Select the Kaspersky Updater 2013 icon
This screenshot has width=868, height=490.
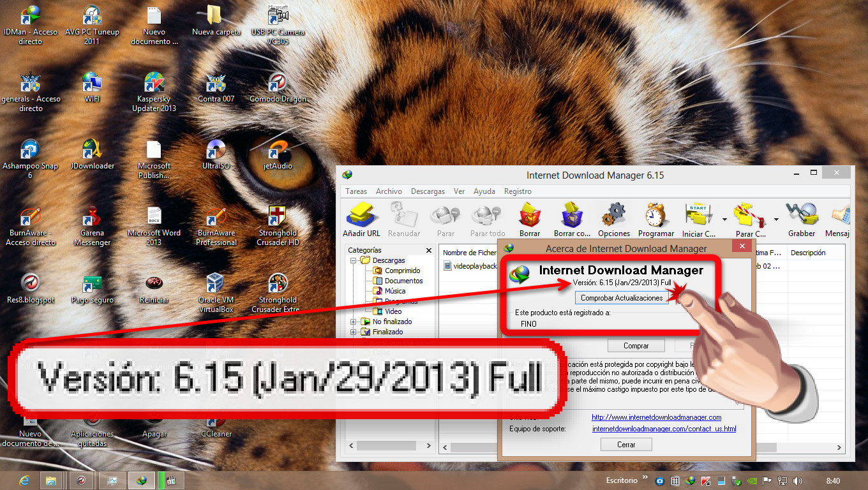(154, 93)
